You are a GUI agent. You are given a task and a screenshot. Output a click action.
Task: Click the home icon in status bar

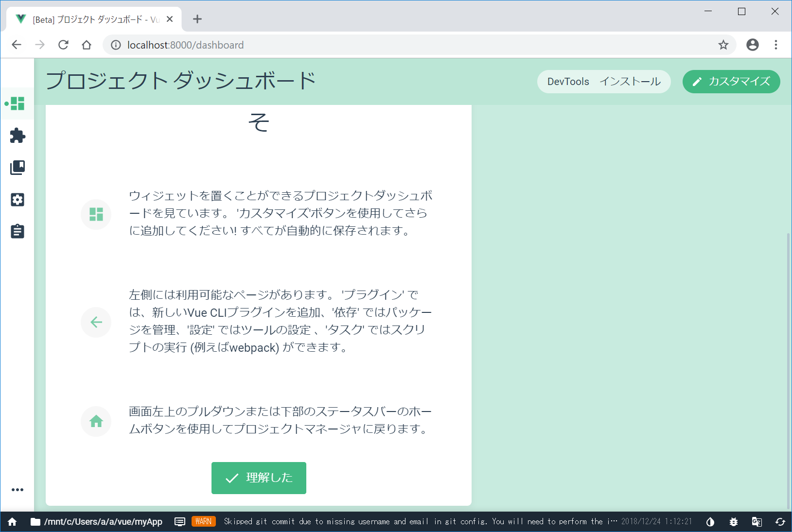12,522
